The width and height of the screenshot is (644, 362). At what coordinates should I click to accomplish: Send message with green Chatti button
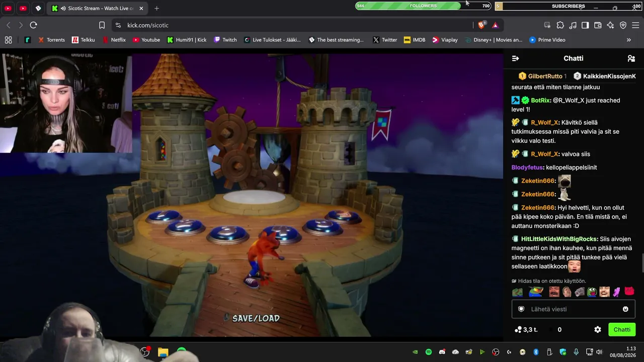[x=622, y=330]
